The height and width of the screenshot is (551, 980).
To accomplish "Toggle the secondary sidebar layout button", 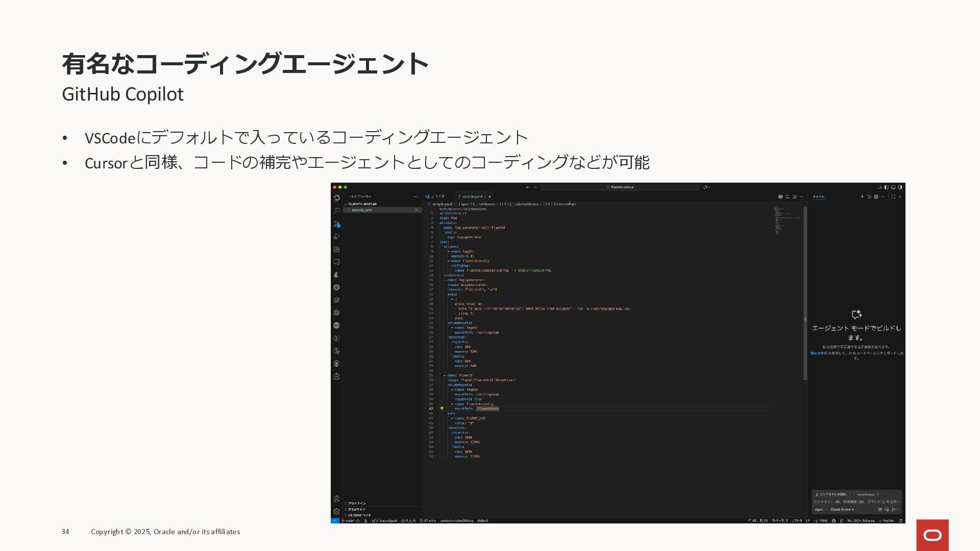I will click(x=900, y=187).
